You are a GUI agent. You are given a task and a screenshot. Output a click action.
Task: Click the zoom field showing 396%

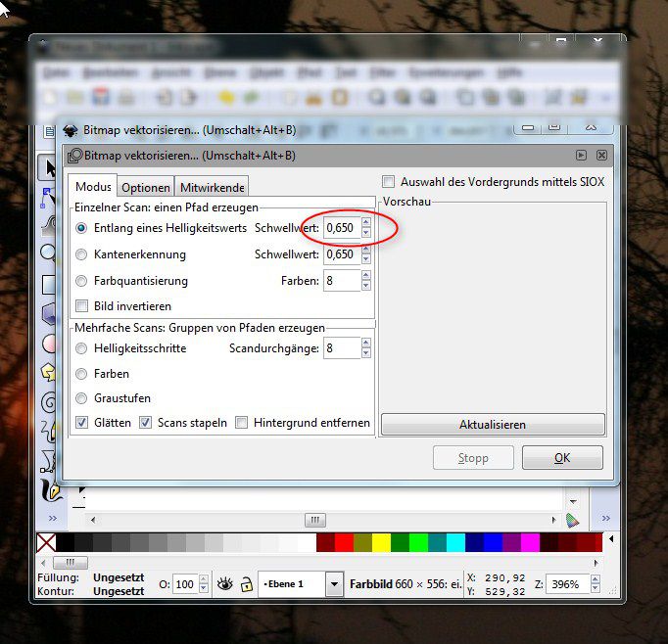pos(568,584)
